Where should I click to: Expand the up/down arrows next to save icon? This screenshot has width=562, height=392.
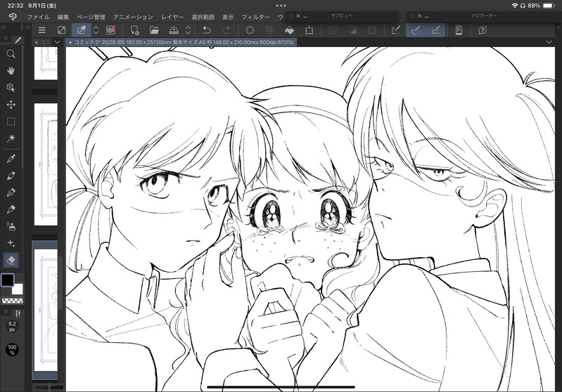(189, 30)
